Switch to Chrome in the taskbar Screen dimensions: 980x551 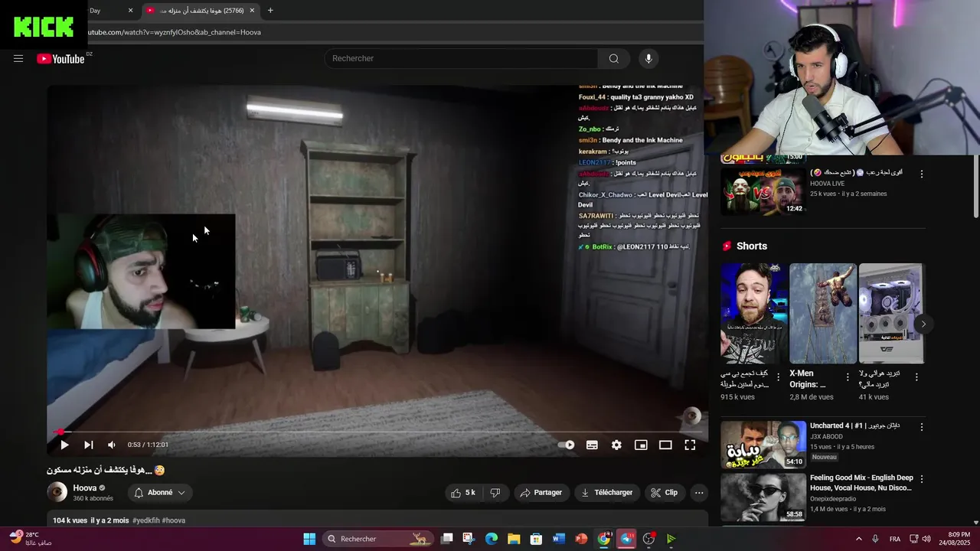tap(604, 539)
